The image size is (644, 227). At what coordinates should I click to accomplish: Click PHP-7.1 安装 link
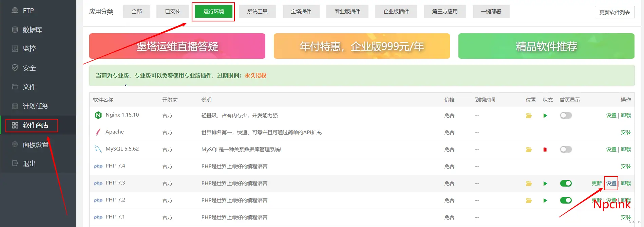click(x=626, y=217)
